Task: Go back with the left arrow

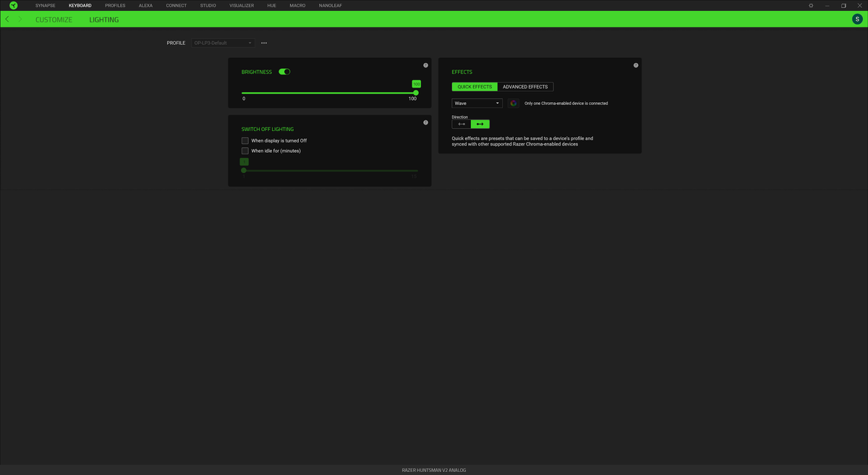Action: click(x=7, y=20)
